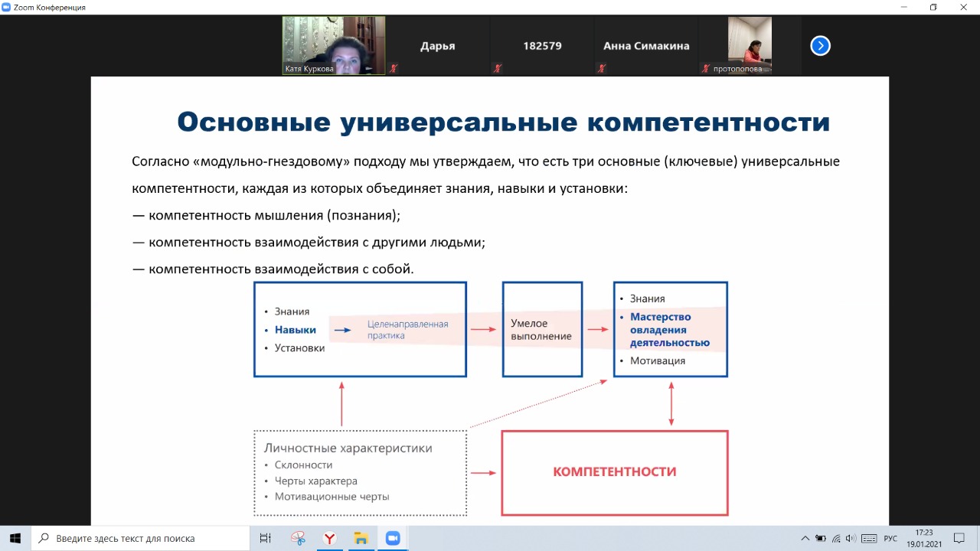Show next participants with blue arrow button

click(x=820, y=46)
